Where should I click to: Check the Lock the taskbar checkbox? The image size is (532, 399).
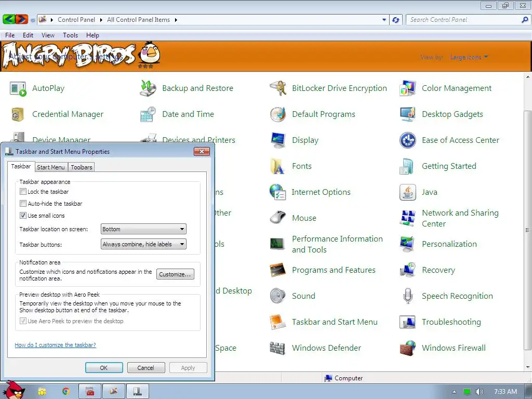point(23,192)
